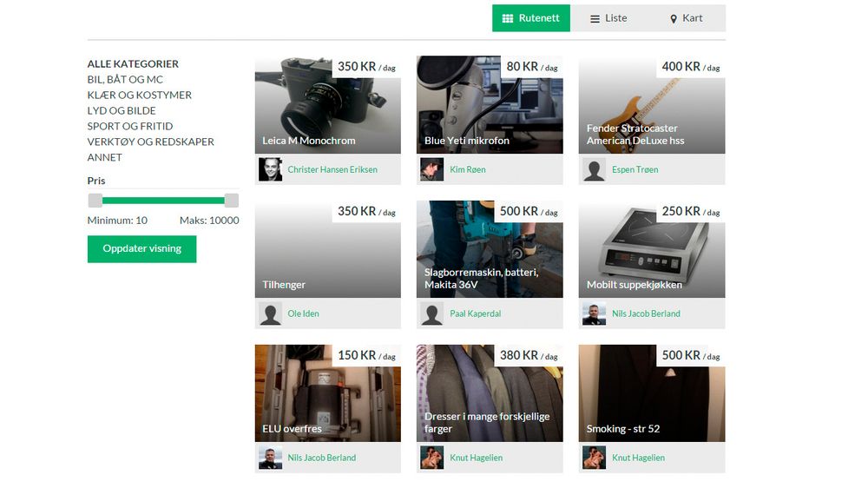Open Nils Jacob Berland link under suppekjøkken
Viewport: 868px width, 488px height.
click(x=646, y=313)
